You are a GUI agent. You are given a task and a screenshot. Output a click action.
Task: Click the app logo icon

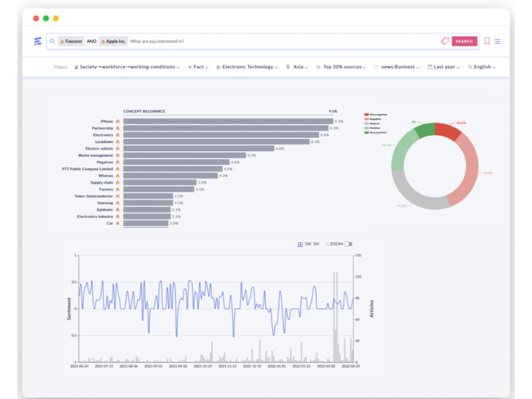pyautogui.click(x=38, y=41)
